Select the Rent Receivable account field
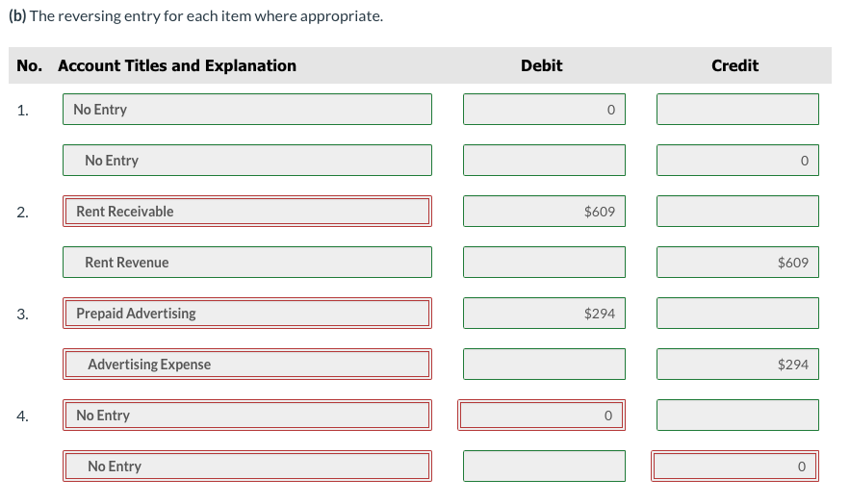850x504 pixels. point(247,212)
